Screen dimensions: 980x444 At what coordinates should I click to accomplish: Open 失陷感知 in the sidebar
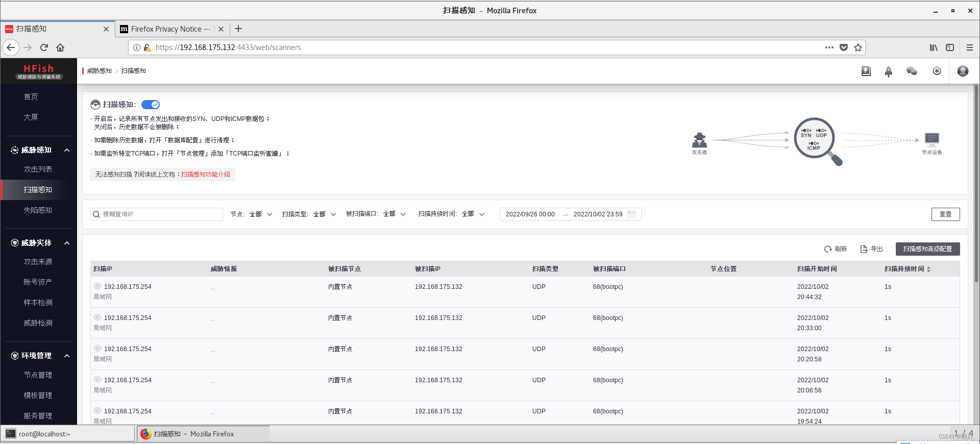tap(38, 210)
